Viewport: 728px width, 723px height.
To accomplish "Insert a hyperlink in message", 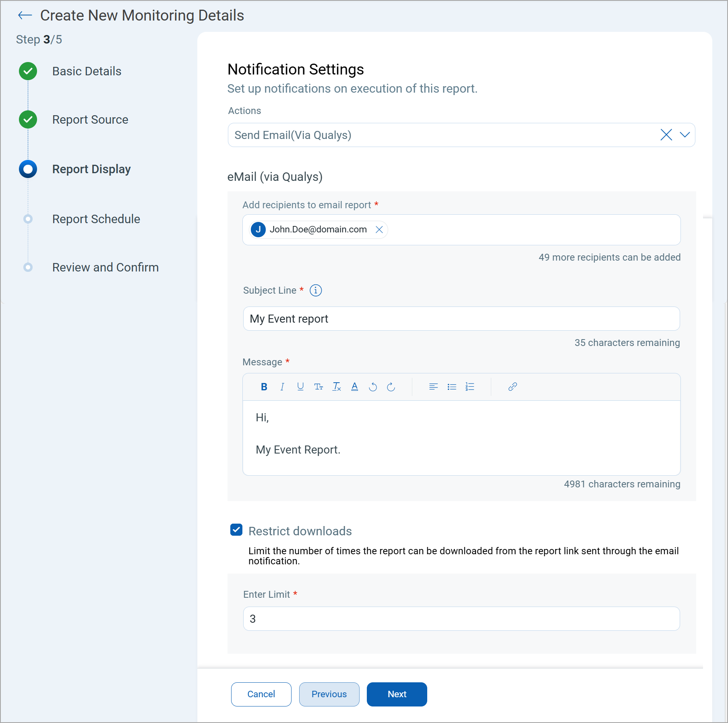I will [513, 387].
